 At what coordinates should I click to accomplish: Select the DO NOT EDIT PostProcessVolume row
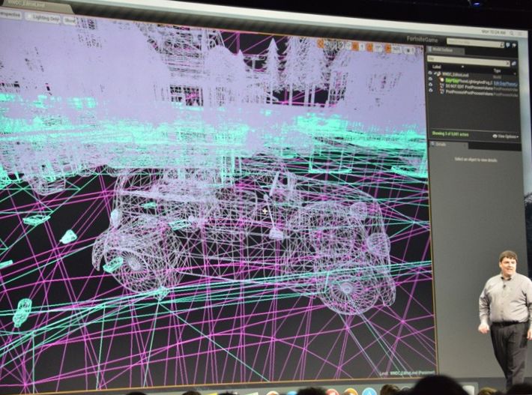point(472,88)
